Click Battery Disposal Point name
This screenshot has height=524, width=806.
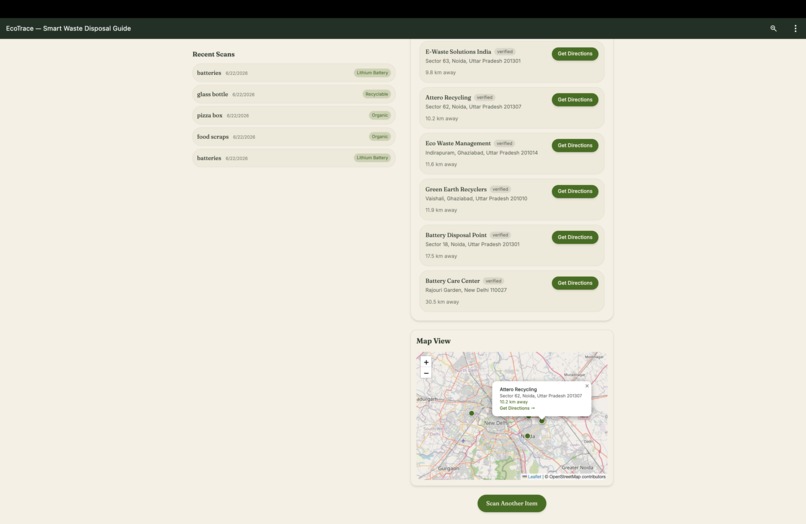point(456,235)
